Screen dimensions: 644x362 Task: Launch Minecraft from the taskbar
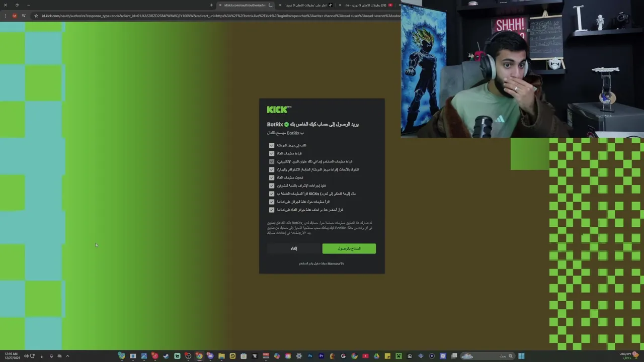coord(398,356)
